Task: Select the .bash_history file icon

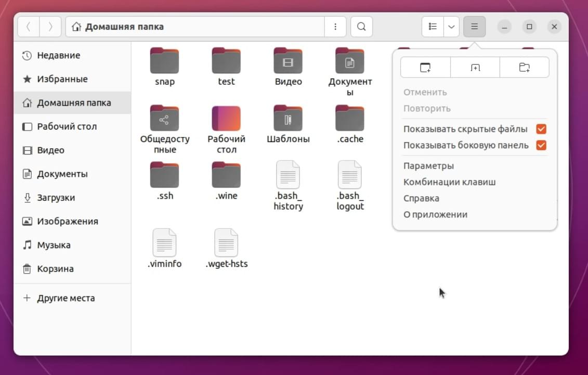Action: click(x=288, y=175)
